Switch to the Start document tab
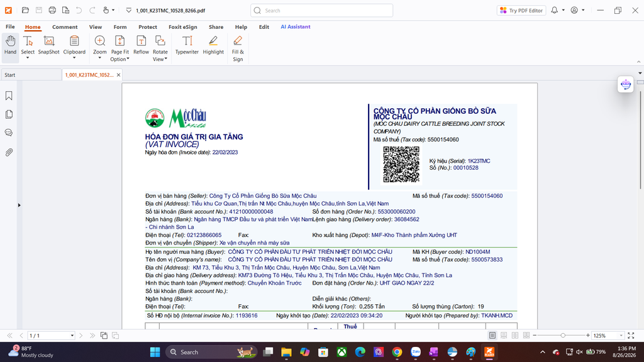This screenshot has width=644, height=362. (x=31, y=75)
